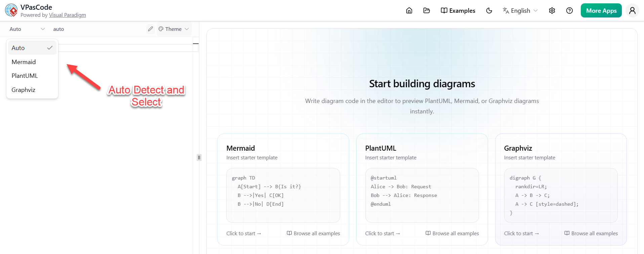The height and width of the screenshot is (254, 644).
Task: Open settings via the gear icon
Action: (x=552, y=11)
